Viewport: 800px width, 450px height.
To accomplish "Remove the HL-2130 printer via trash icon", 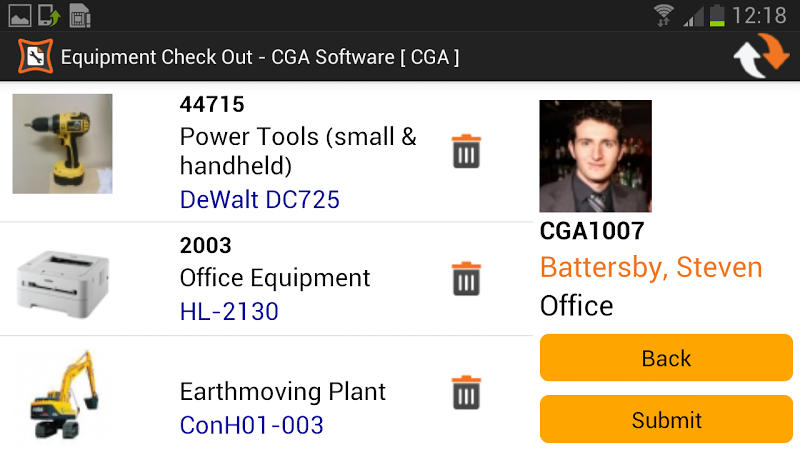I will pyautogui.click(x=466, y=279).
